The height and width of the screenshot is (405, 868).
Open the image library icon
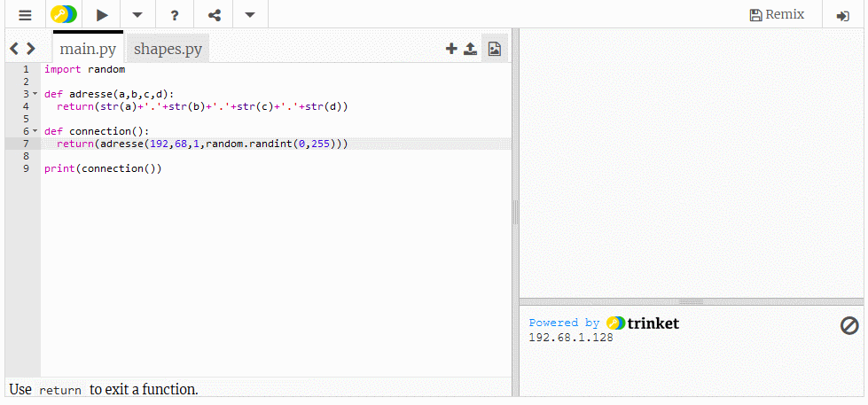(495, 49)
